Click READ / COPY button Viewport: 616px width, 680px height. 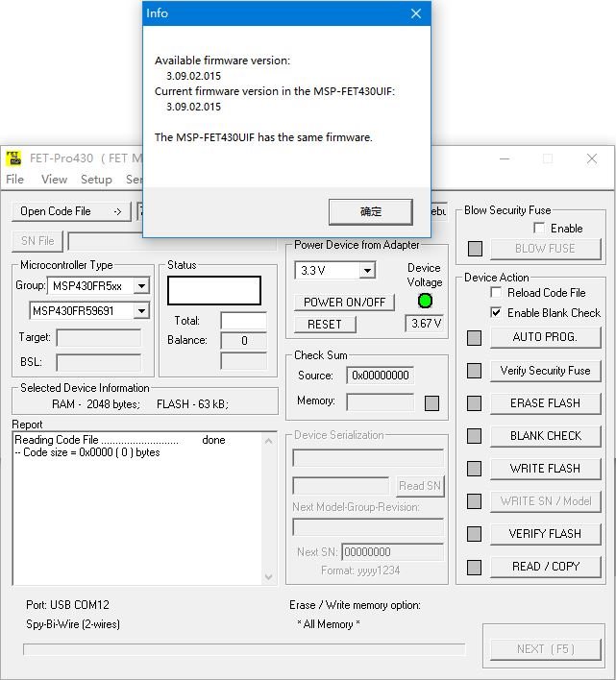pyautogui.click(x=545, y=567)
